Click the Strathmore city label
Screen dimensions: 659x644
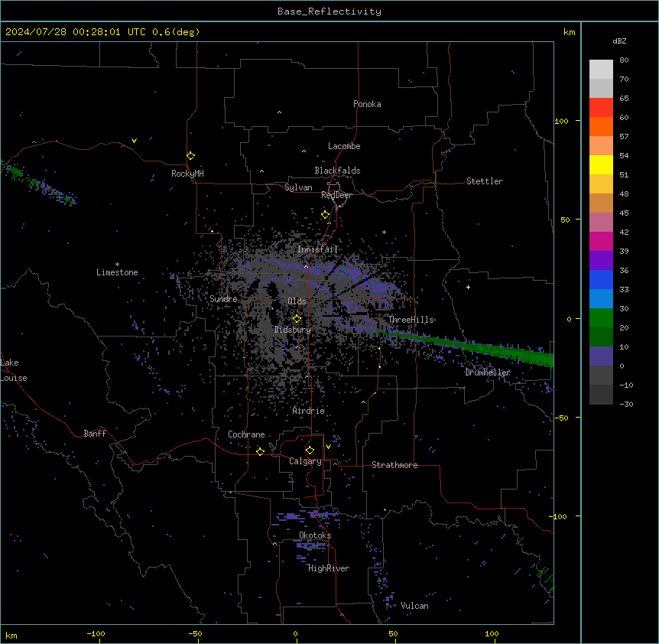pos(394,465)
